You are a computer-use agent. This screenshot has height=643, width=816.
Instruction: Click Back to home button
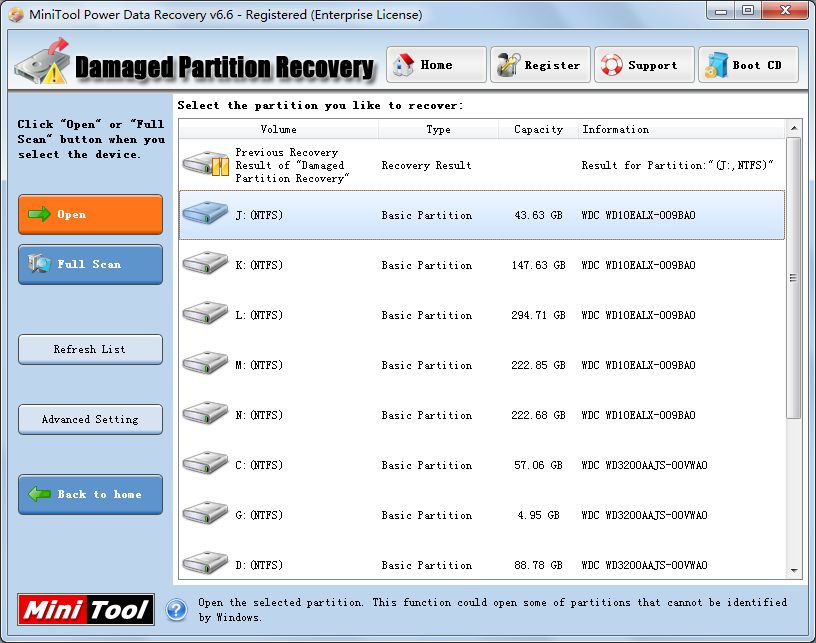point(91,494)
